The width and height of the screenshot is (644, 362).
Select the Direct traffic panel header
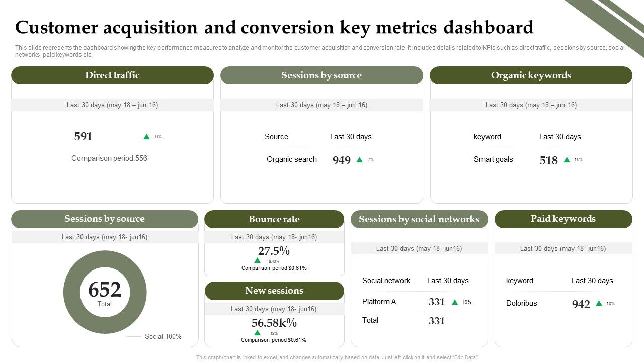point(112,75)
